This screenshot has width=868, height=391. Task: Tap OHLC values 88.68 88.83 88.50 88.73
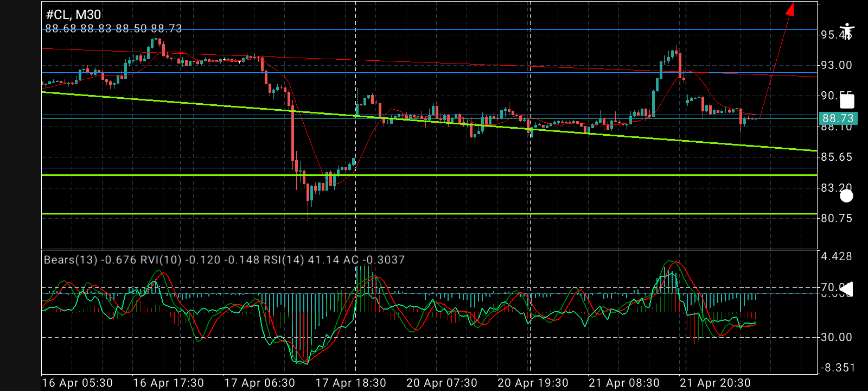point(113,28)
